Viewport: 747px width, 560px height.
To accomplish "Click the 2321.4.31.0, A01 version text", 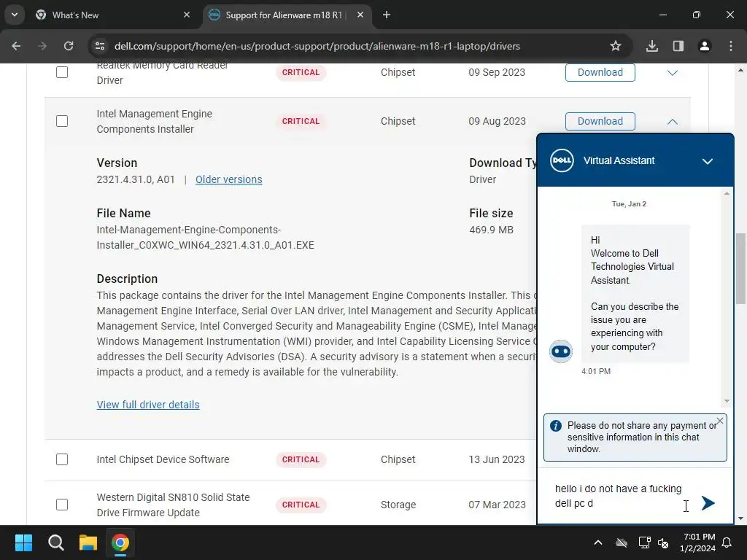I will click(x=136, y=179).
